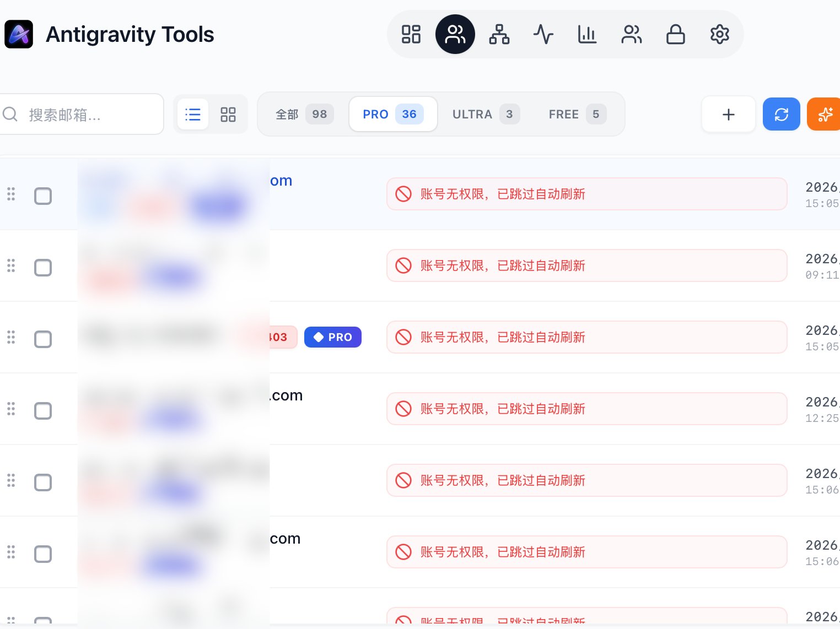Check the sixth account row checkbox
840x629 pixels.
pos(43,554)
